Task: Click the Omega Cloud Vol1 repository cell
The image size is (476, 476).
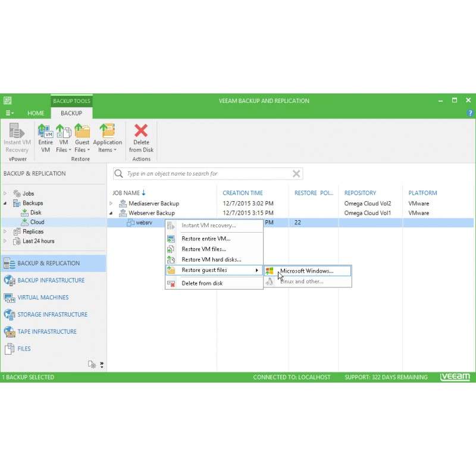Action: [x=367, y=213]
